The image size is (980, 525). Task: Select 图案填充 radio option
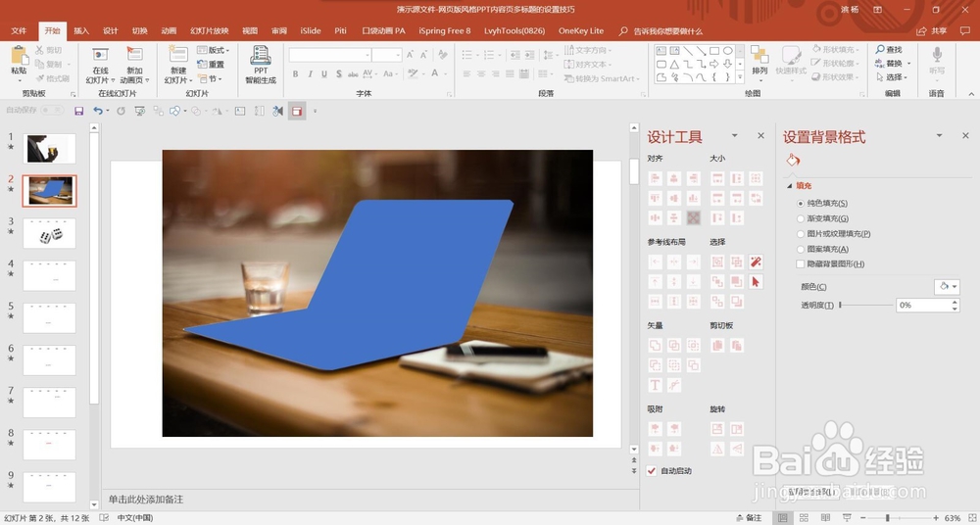(x=801, y=249)
